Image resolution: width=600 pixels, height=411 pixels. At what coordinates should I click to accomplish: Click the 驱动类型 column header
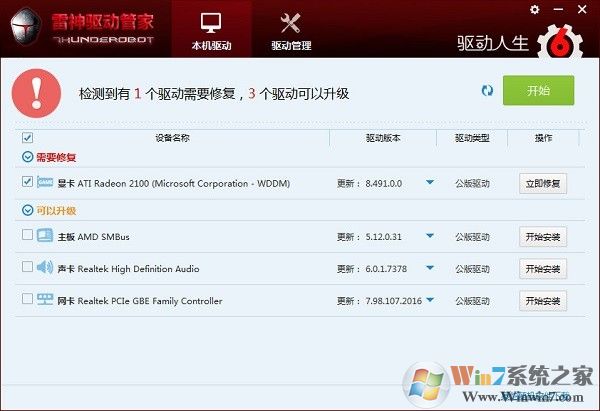[x=472, y=138]
